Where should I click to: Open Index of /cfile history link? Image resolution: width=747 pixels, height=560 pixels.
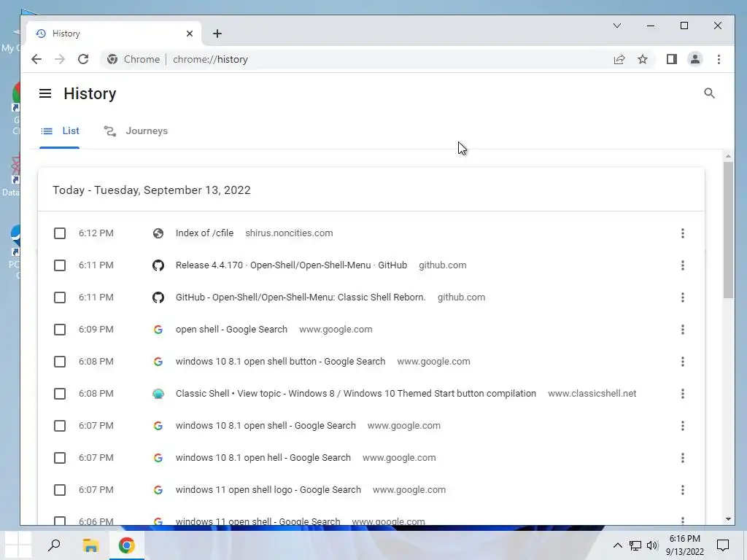click(x=204, y=233)
